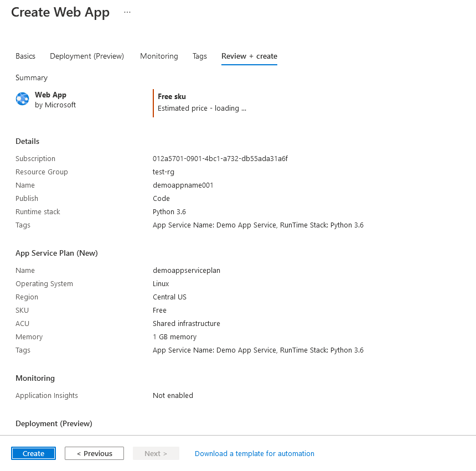
Task: Click the Not enabled Application Insights value
Action: click(173, 395)
